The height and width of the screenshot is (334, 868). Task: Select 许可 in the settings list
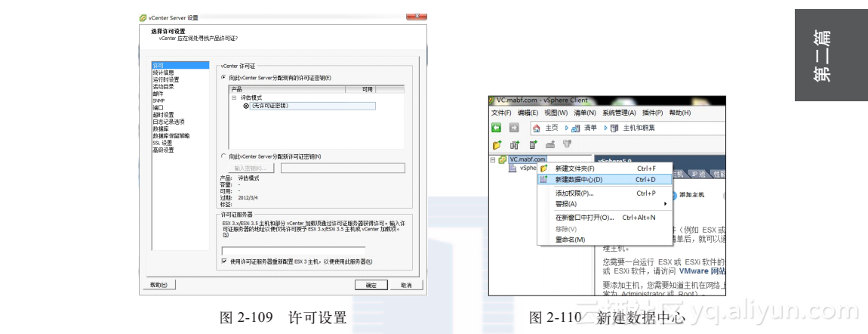[x=180, y=65]
